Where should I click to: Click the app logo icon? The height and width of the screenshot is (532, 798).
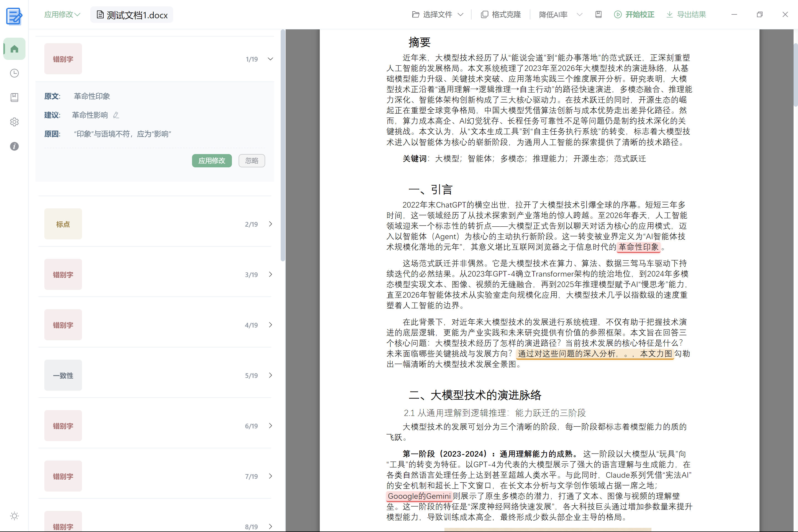pos(14,16)
